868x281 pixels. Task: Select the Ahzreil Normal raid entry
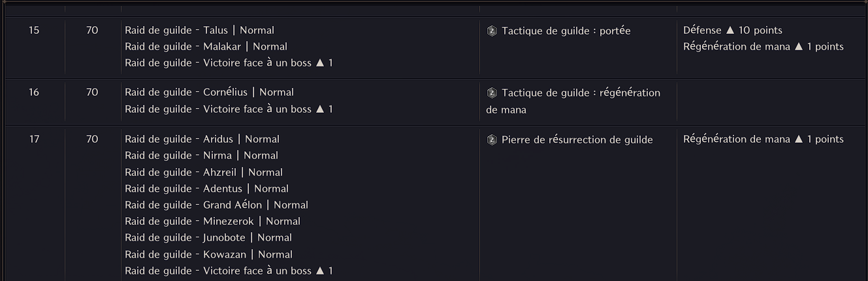(x=204, y=172)
